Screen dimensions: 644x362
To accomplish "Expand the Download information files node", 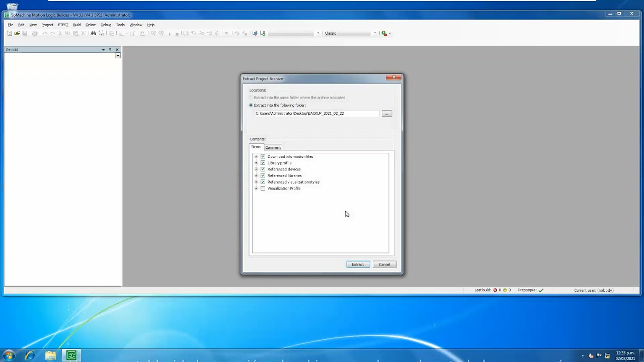I will (x=256, y=156).
